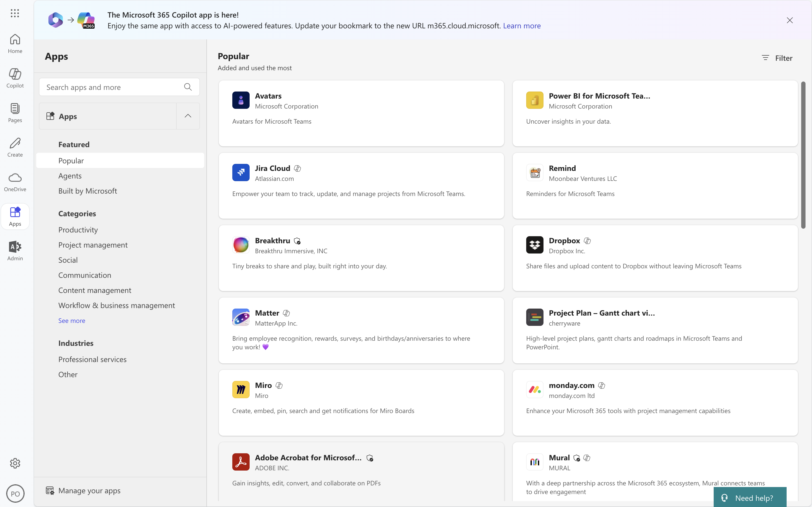Click the Miro app icon
The width and height of the screenshot is (812, 507).
[x=241, y=390]
